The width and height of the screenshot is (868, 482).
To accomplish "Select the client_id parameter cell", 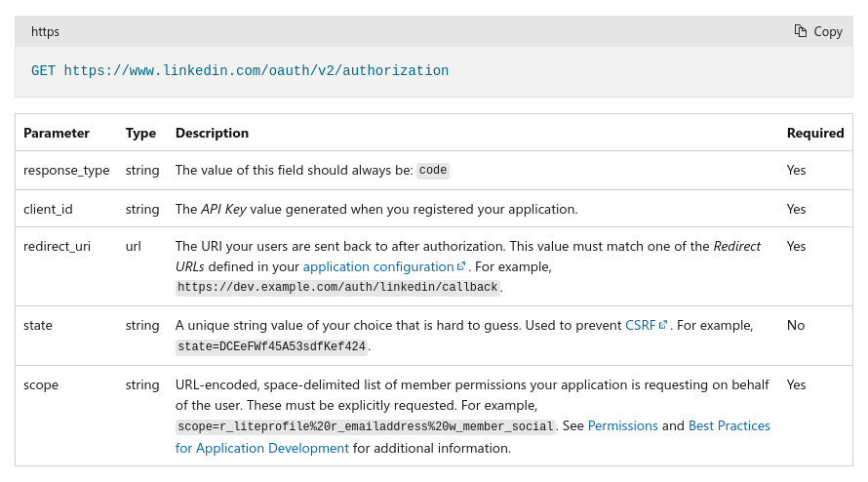I will tap(48, 209).
